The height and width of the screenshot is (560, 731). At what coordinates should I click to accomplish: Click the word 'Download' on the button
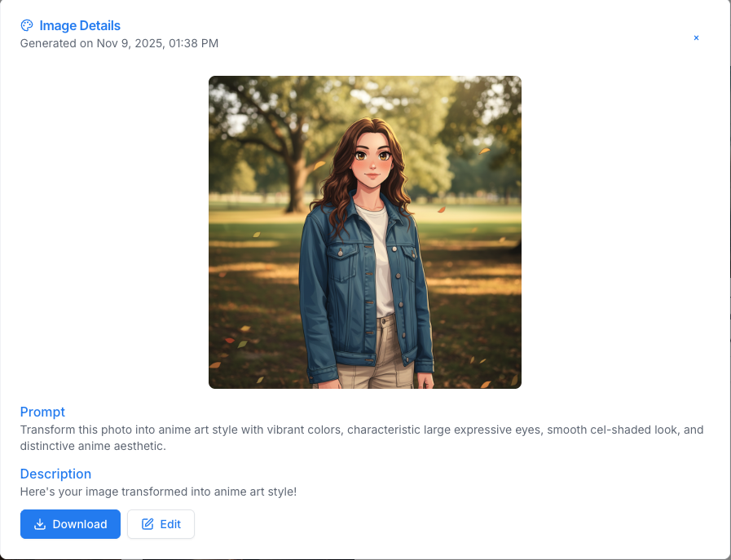(x=80, y=524)
